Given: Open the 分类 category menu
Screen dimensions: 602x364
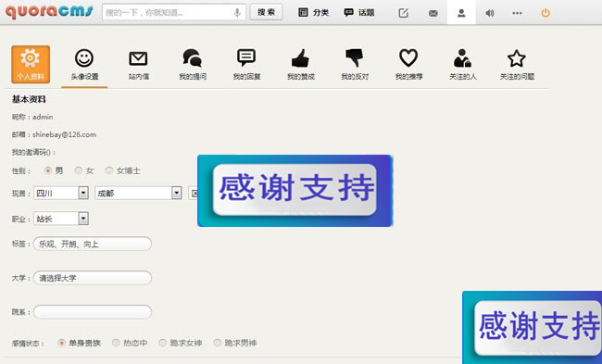Looking at the screenshot, I should (313, 13).
